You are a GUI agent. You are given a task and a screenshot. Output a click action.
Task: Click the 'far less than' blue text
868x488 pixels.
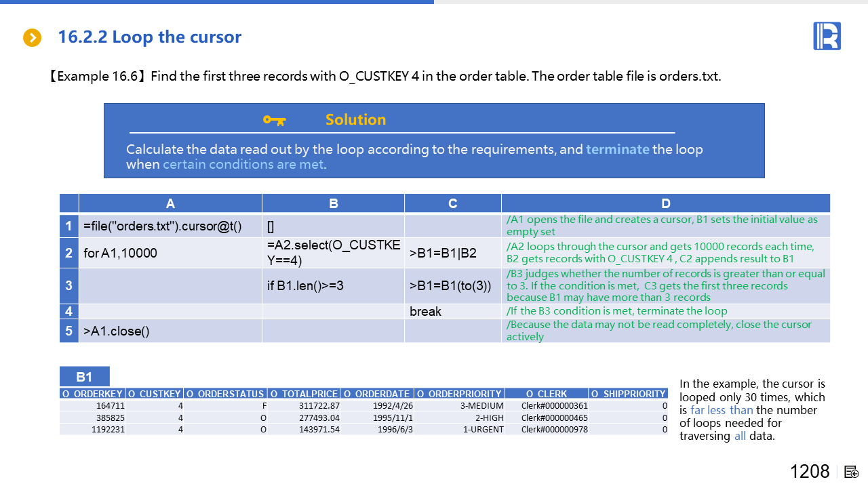[722, 410]
